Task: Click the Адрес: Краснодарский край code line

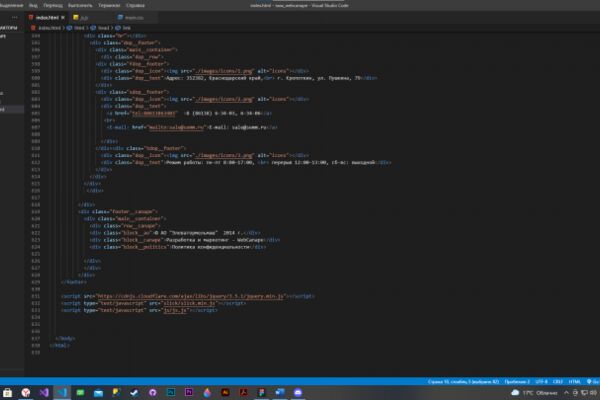Action: [x=239, y=78]
